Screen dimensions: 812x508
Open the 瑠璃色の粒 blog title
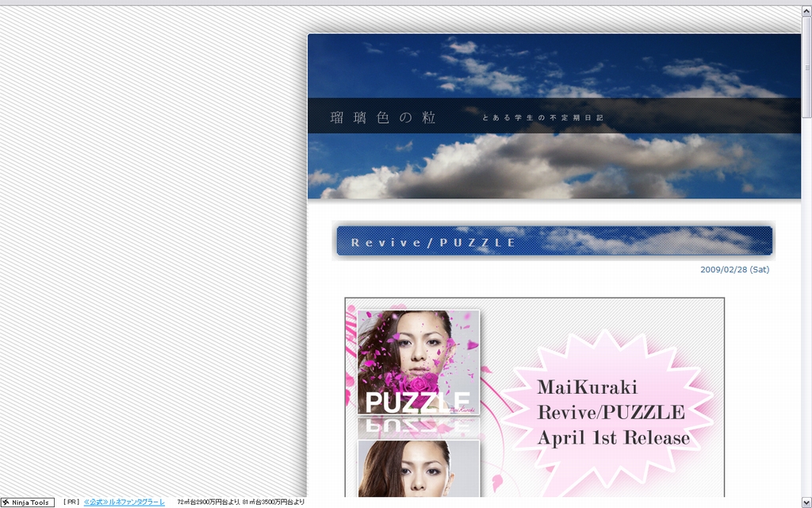click(383, 117)
